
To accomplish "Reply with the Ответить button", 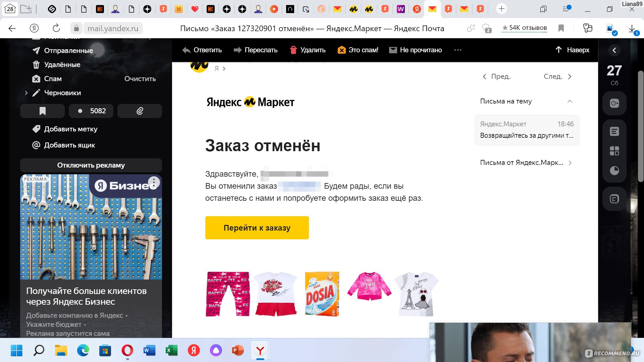I will click(x=202, y=50).
